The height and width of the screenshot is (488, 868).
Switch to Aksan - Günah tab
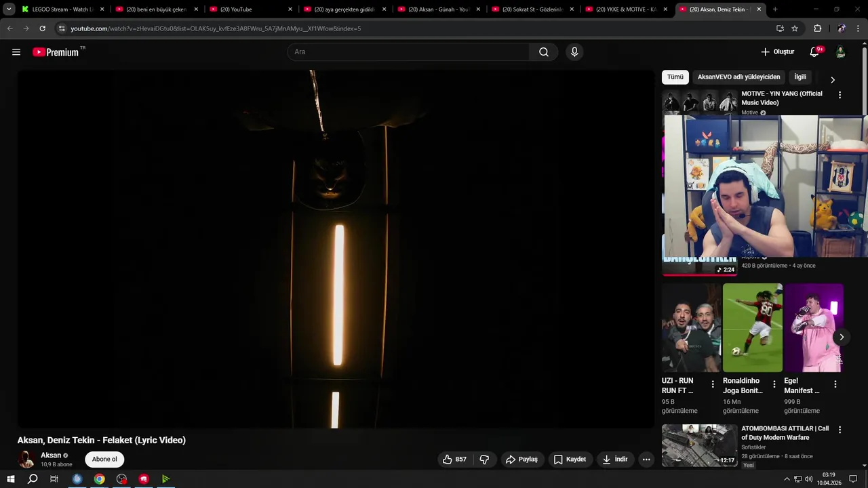pyautogui.click(x=439, y=9)
